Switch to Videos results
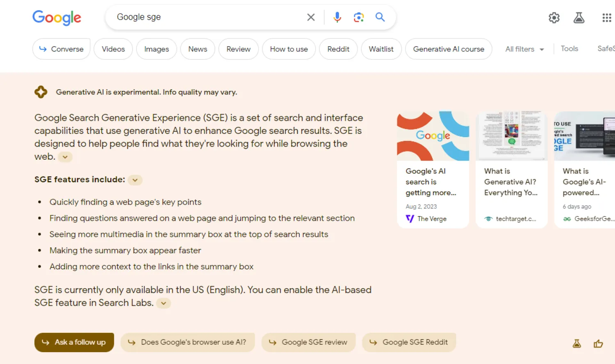Screen dimensions: 615x364 pyautogui.click(x=113, y=49)
